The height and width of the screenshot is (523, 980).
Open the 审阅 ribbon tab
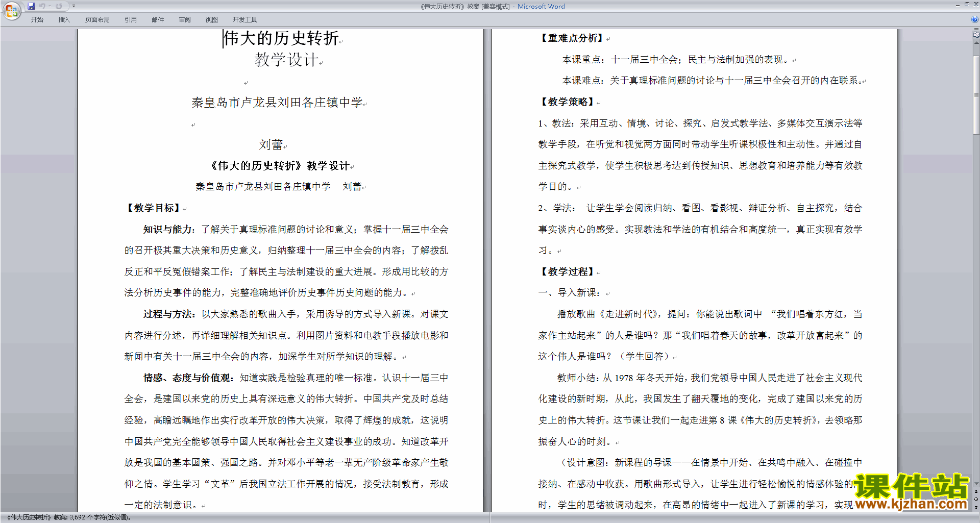point(185,19)
